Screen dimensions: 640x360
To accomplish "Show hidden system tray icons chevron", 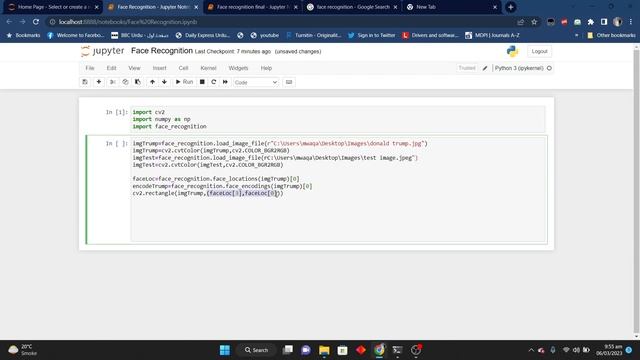I will (531, 350).
